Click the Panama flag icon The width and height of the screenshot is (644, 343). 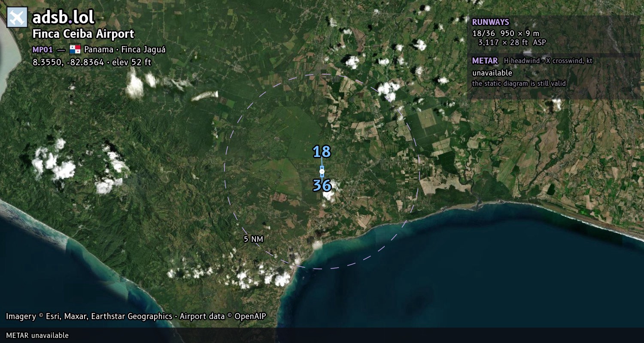[x=75, y=49]
